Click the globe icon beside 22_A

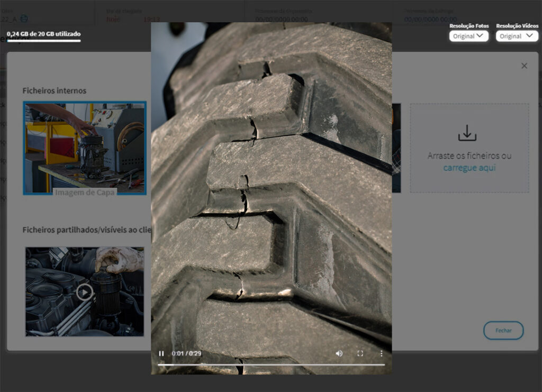point(24,19)
